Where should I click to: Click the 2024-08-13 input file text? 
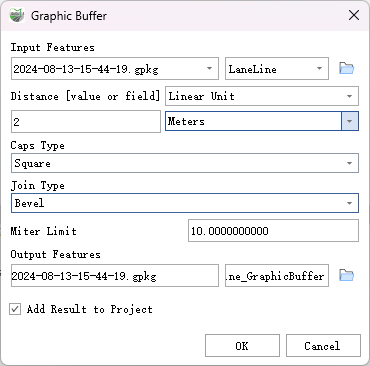(x=86, y=69)
